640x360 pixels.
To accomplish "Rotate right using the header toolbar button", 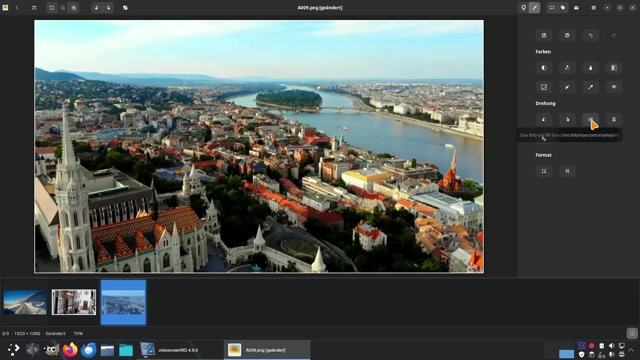I will coord(108,8).
